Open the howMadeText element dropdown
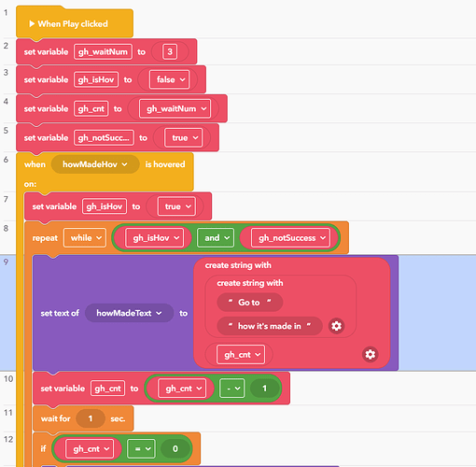This screenshot has width=476, height=467. pos(129,313)
